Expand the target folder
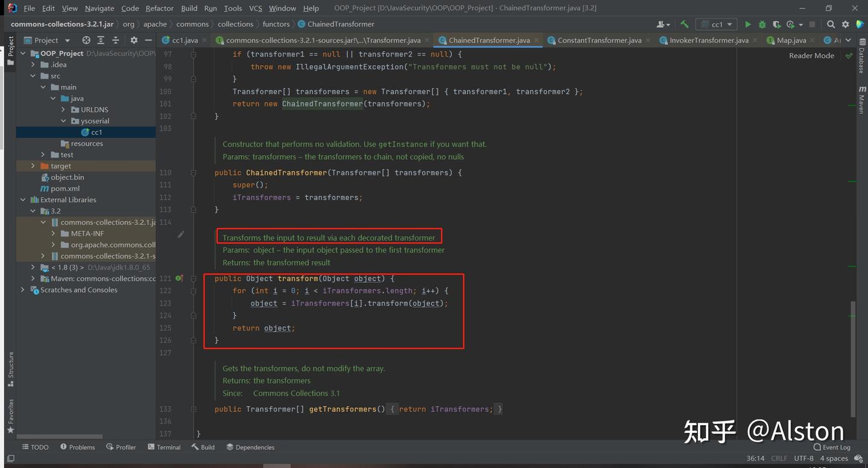Image resolution: width=868 pixels, height=468 pixels. 33,166
